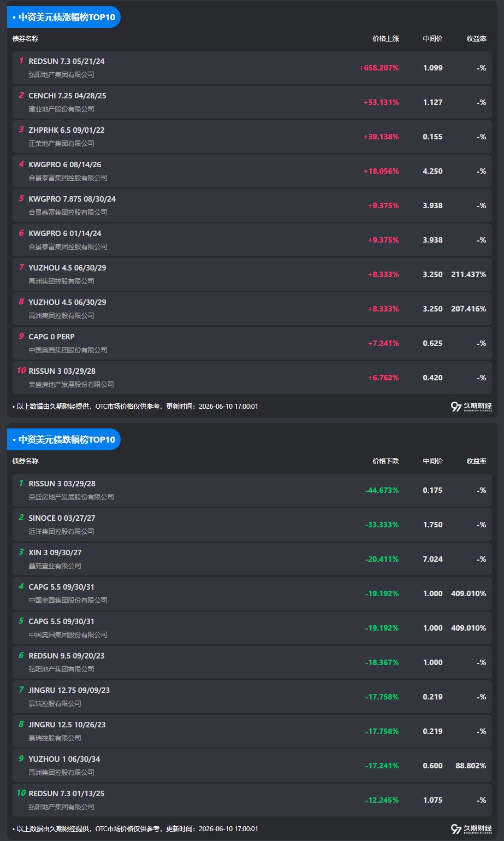Screen dimensions: 504x841
Task: Open the REDSUN 7.3 05/21/24 bond
Action: click(x=67, y=61)
